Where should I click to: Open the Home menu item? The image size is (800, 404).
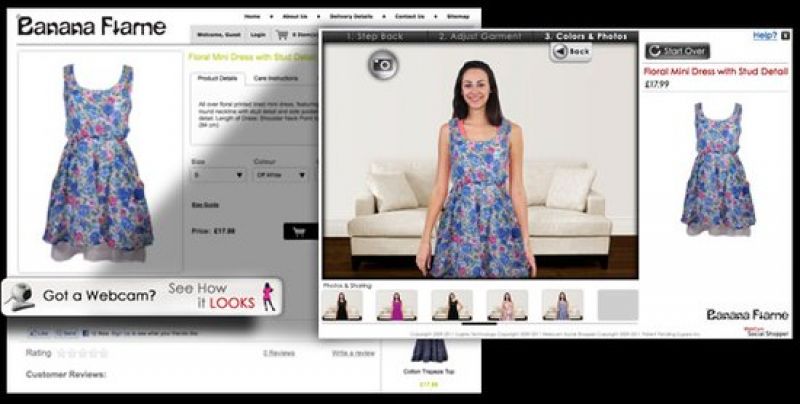tap(252, 16)
